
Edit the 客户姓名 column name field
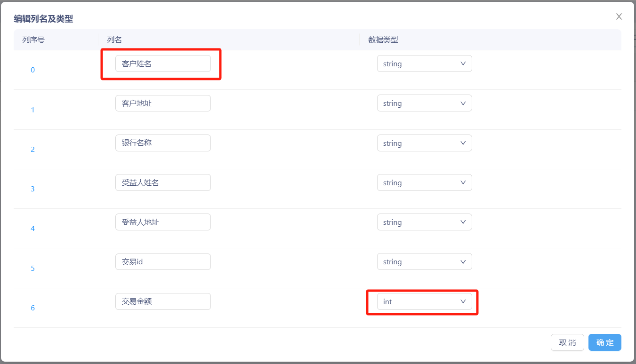pyautogui.click(x=163, y=64)
